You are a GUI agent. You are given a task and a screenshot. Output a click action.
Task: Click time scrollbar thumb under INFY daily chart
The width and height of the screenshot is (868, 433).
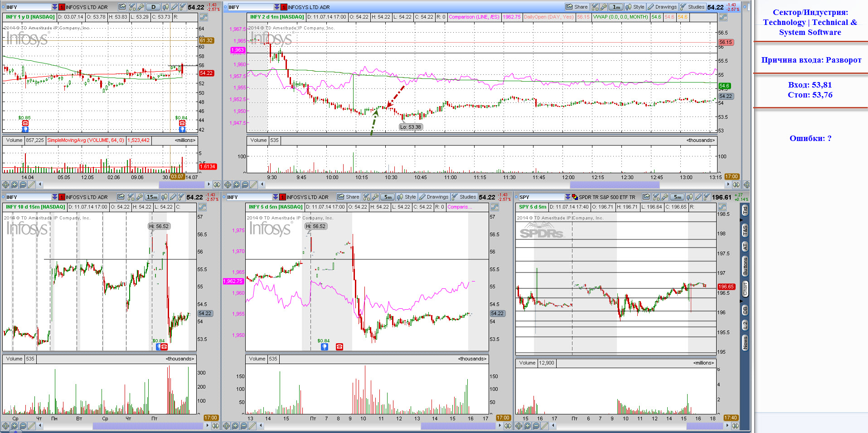coord(182,185)
